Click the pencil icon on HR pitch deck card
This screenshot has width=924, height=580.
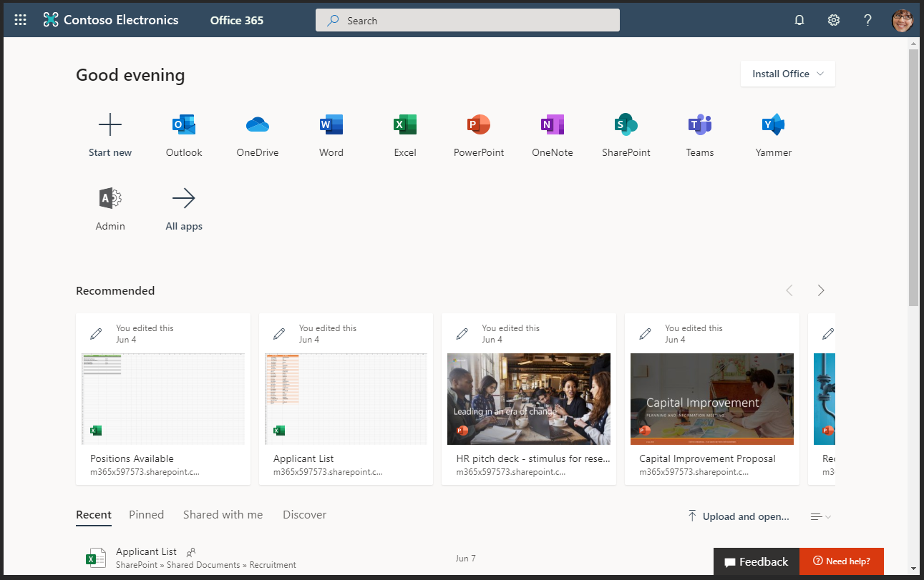(462, 333)
